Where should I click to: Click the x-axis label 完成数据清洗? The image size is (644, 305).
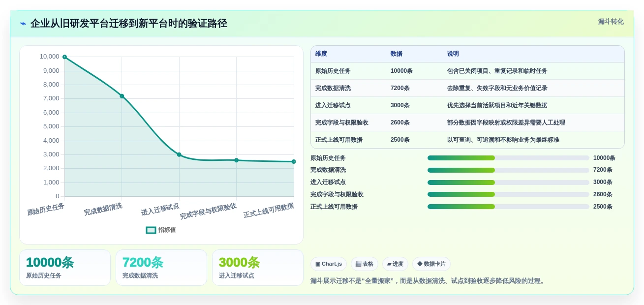click(x=103, y=210)
